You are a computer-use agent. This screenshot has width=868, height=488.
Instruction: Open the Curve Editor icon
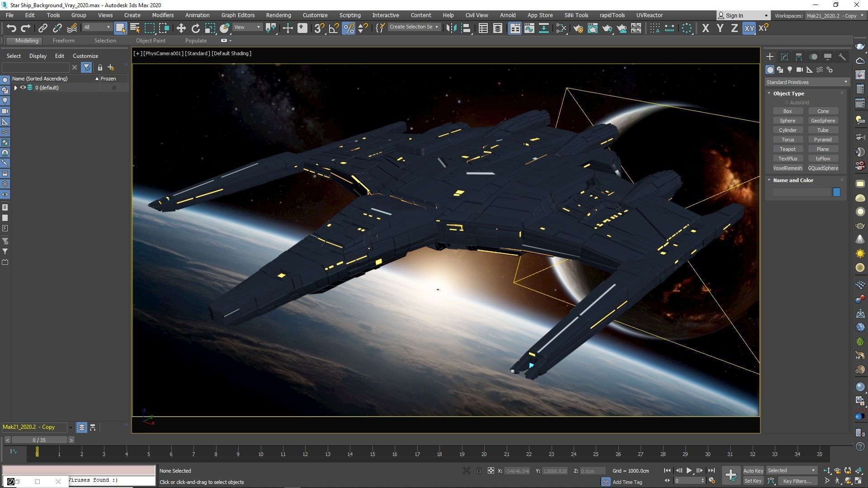[529, 28]
